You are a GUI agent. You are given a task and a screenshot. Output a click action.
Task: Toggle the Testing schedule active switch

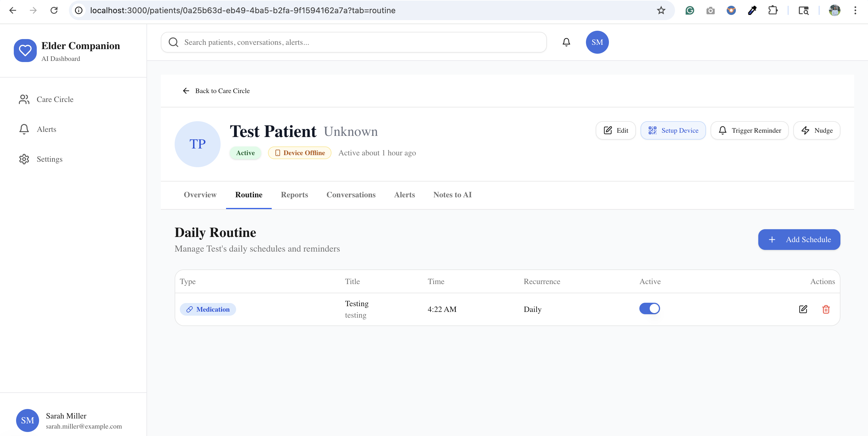tap(649, 308)
